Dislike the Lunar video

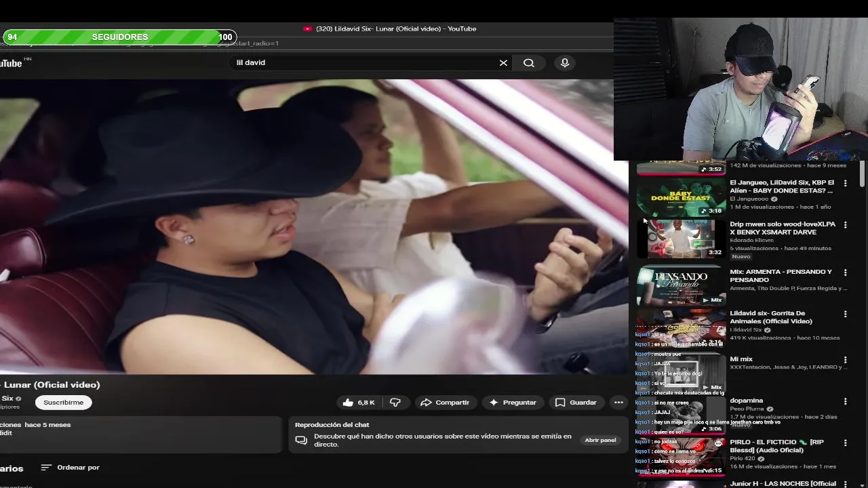tap(395, 403)
